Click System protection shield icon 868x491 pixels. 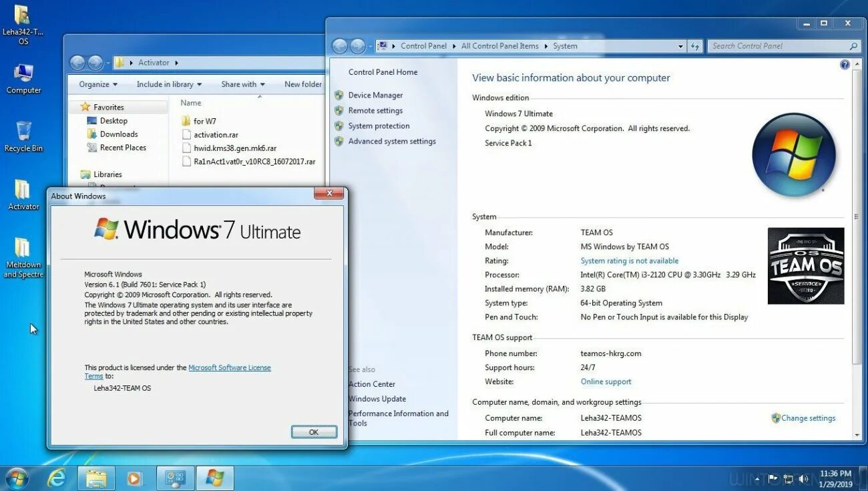[339, 126]
